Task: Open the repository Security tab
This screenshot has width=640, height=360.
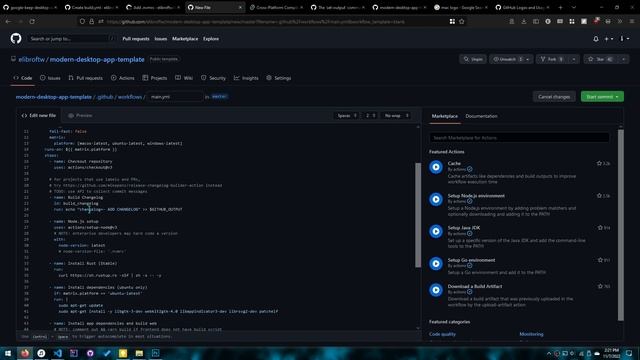Action: [213, 78]
